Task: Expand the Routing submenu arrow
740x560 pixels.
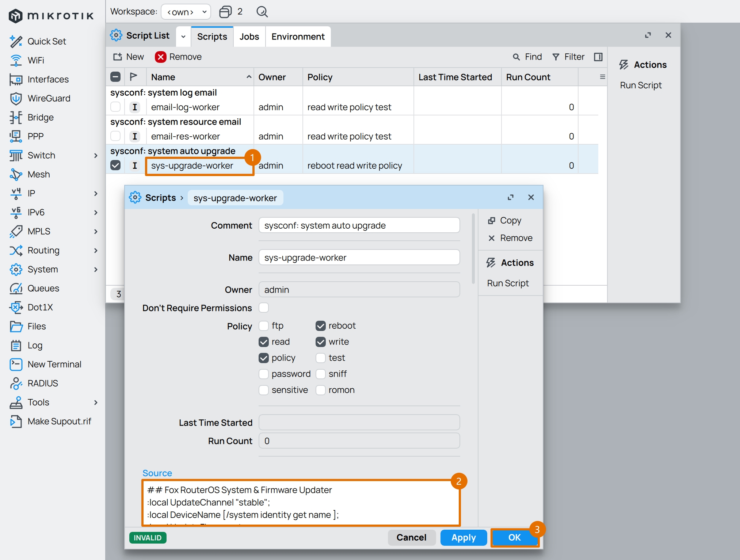Action: click(96, 250)
